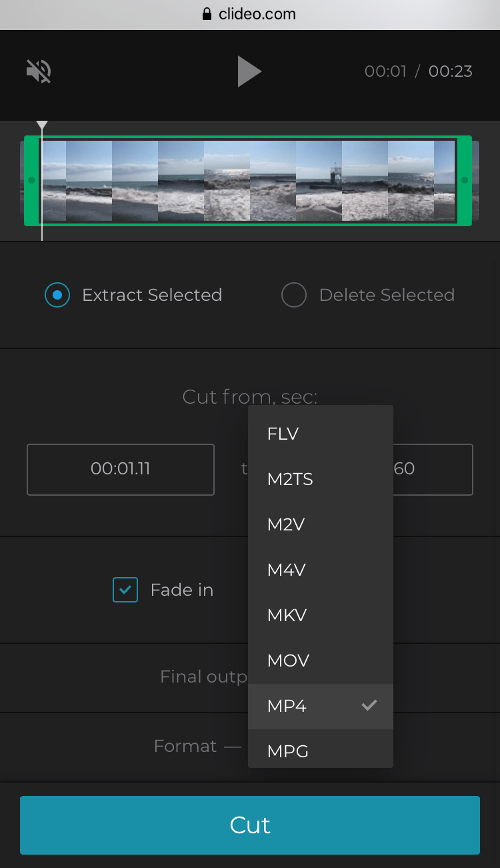The width and height of the screenshot is (500, 868).
Task: Click the green selection region on the timeline
Action: point(249,179)
